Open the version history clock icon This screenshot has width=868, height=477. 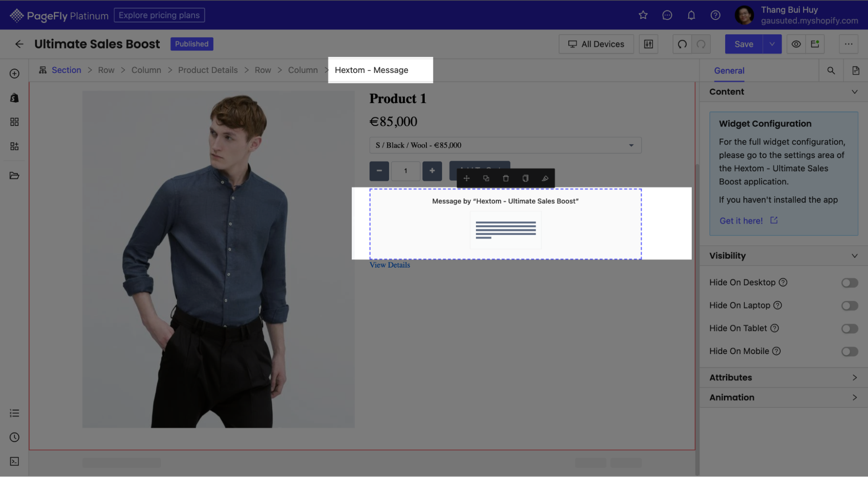[14, 437]
